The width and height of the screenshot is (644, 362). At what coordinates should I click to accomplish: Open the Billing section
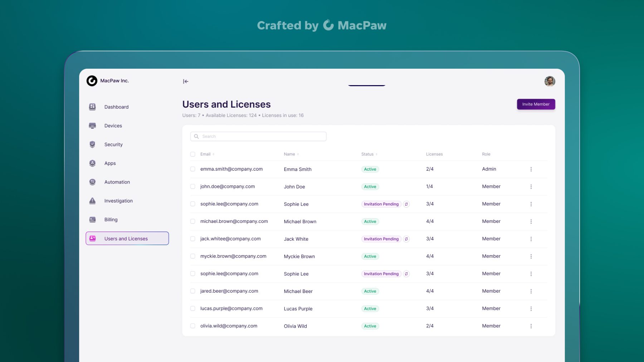coord(111,220)
